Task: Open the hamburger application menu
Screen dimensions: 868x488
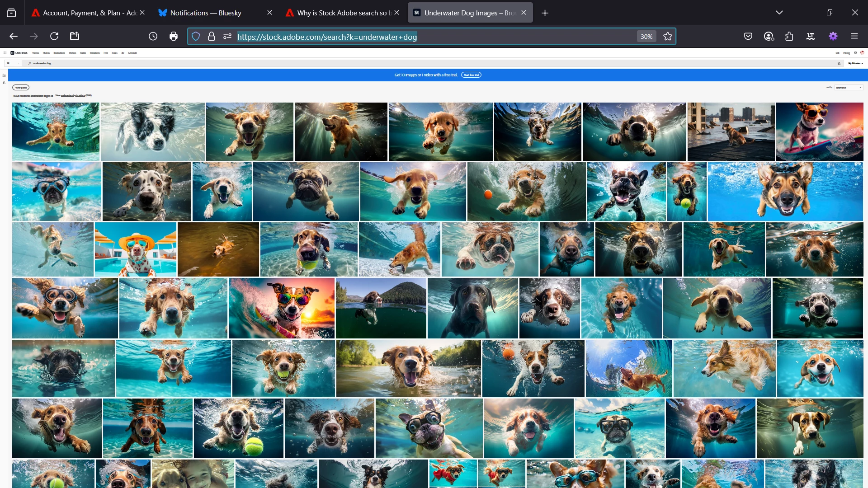Action: [854, 36]
